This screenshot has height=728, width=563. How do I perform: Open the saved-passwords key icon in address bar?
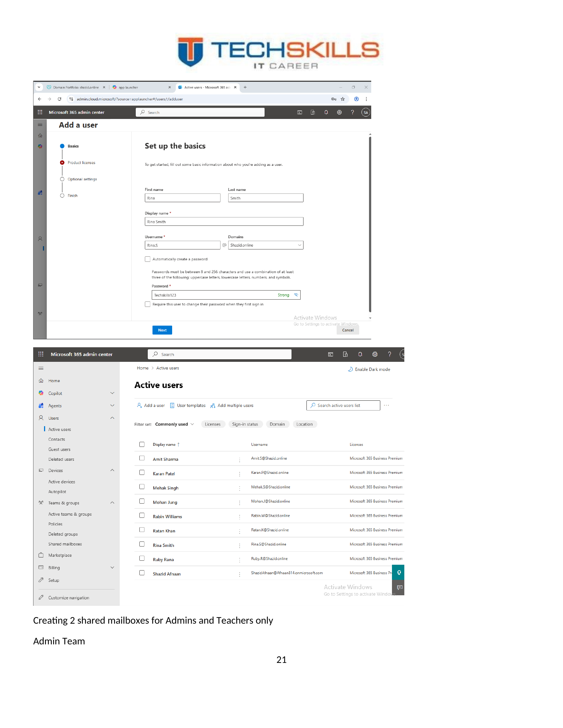(334, 99)
